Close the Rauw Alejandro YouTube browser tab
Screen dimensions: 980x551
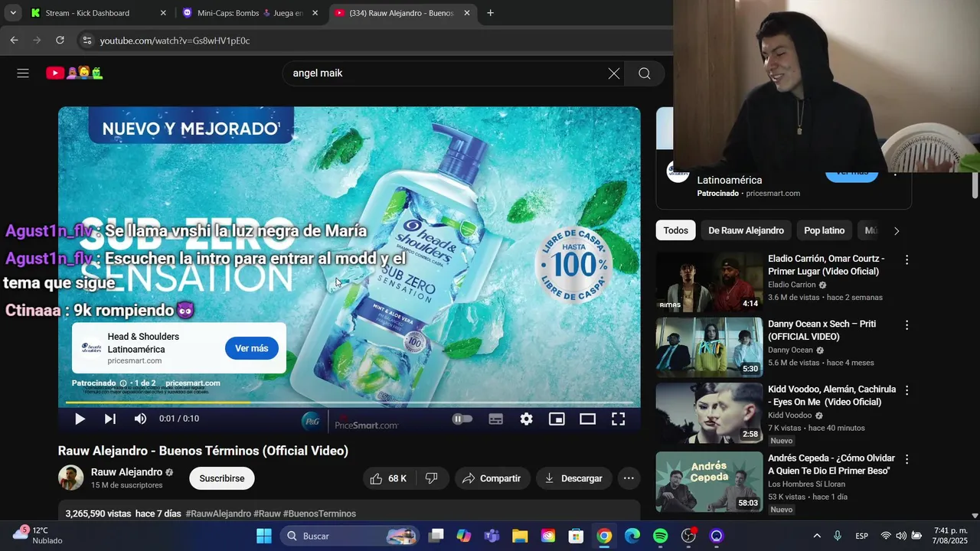(467, 13)
